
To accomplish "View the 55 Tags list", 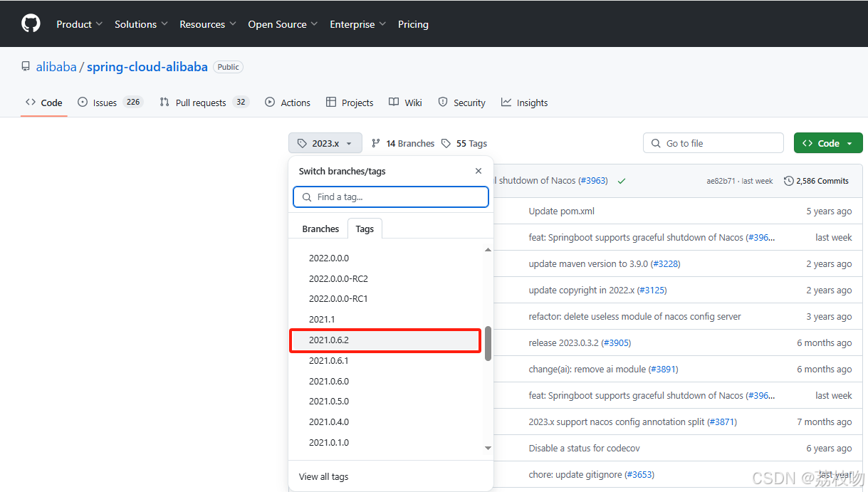I will [x=464, y=143].
